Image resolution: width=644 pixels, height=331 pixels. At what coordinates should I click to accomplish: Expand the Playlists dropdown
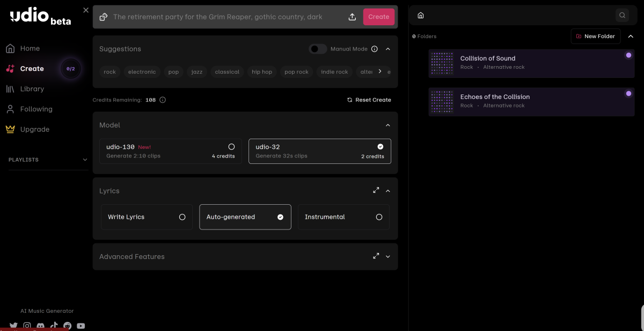coord(85,160)
